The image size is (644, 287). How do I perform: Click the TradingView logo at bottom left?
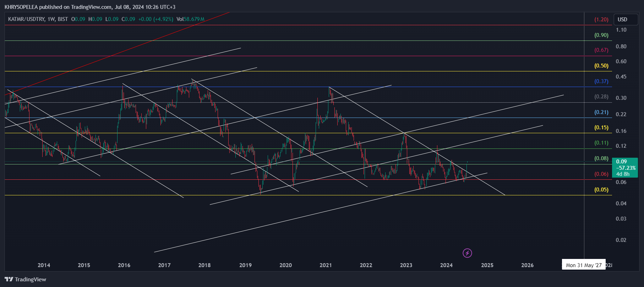click(x=25, y=279)
